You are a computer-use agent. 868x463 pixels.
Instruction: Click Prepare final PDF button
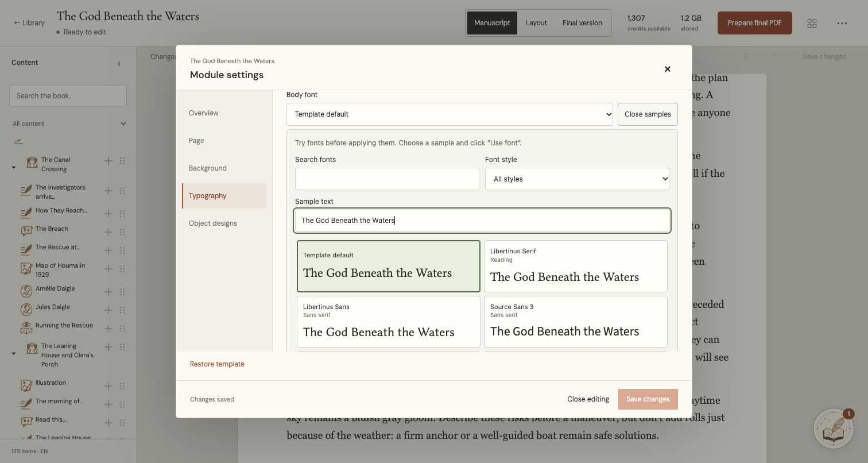click(x=754, y=23)
